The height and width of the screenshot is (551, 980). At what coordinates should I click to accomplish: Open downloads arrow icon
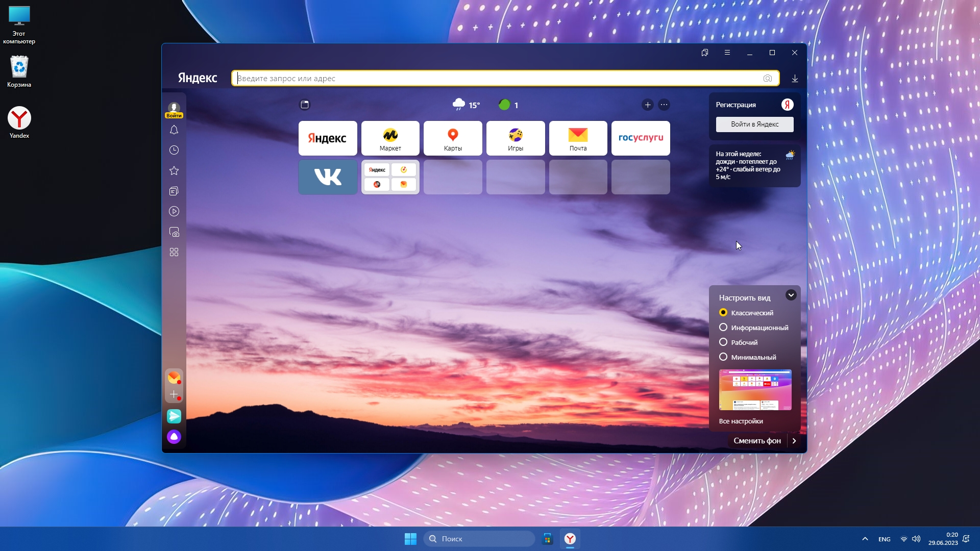click(x=795, y=79)
